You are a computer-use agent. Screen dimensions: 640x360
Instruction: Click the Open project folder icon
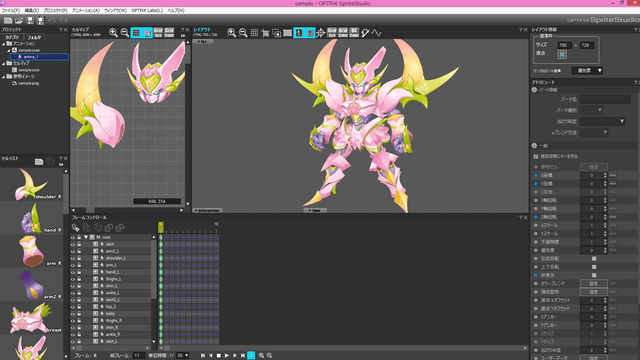pos(19,20)
